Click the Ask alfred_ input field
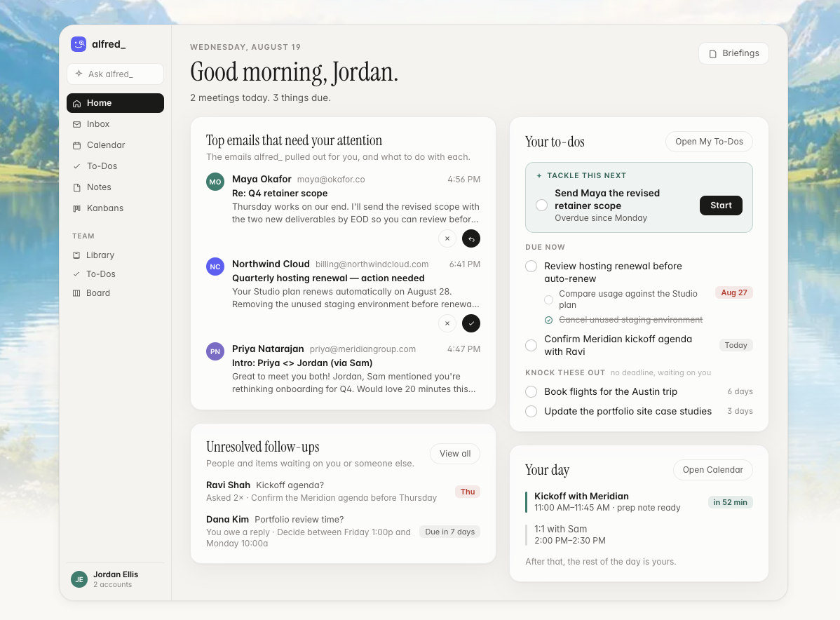This screenshot has width=840, height=620. 115,74
